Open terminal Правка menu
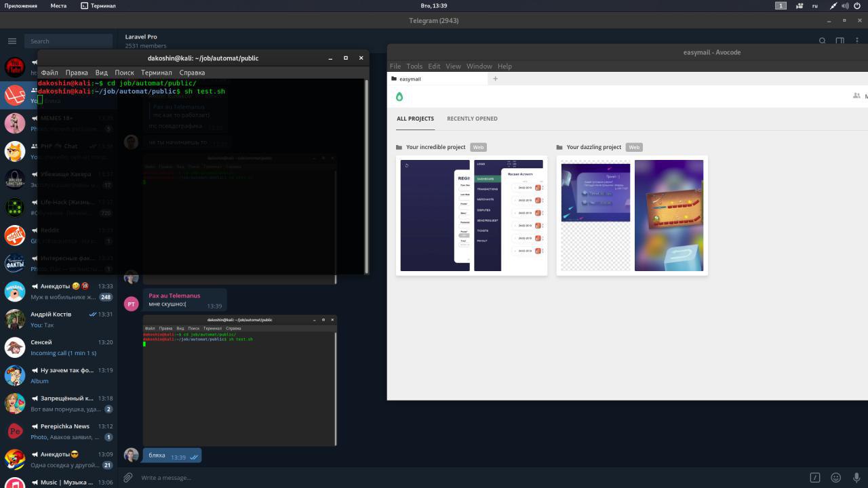The height and width of the screenshot is (488, 868). (x=77, y=73)
